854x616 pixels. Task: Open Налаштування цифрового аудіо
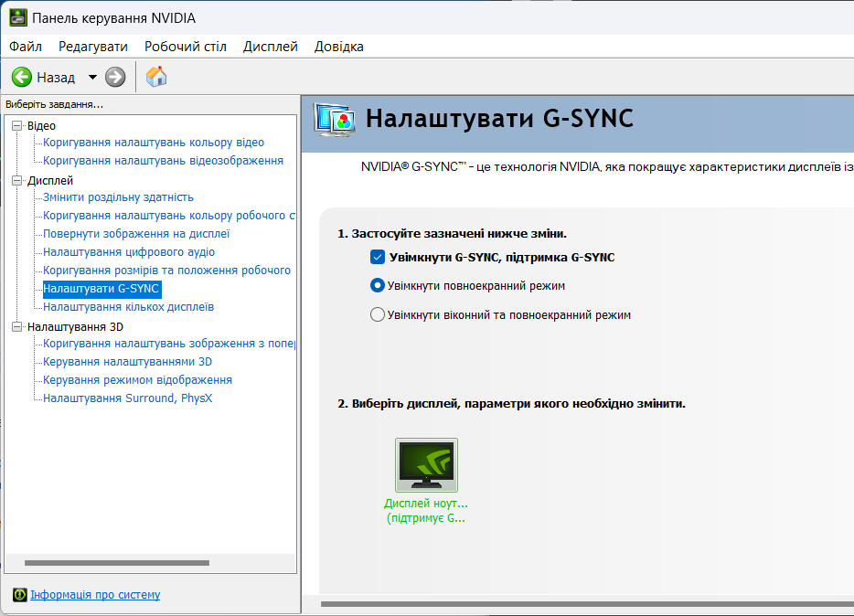(129, 252)
